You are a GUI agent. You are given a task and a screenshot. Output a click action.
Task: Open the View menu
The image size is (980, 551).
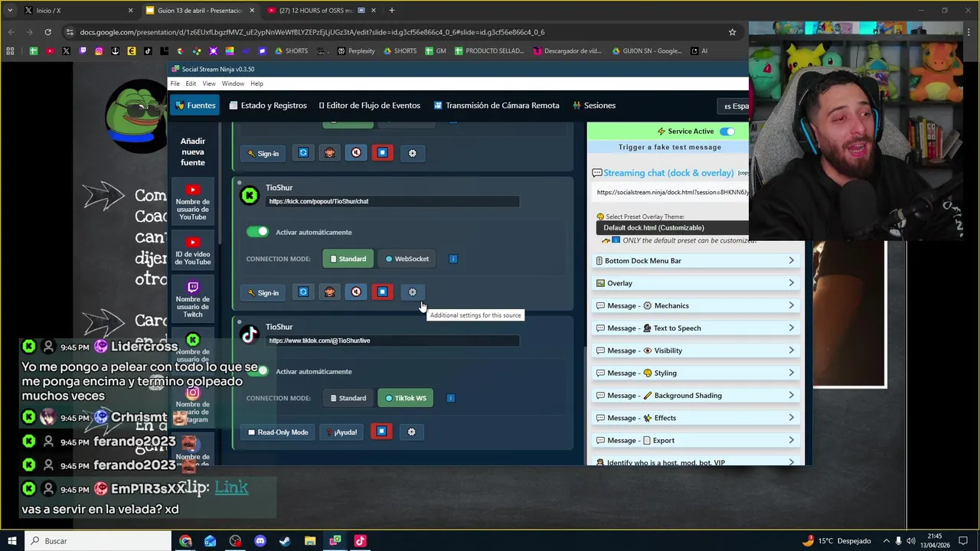(209, 83)
